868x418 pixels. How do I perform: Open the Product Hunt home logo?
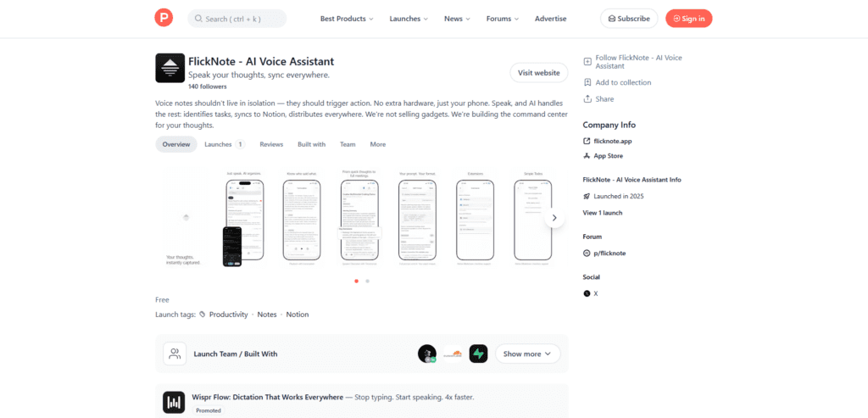click(x=164, y=19)
